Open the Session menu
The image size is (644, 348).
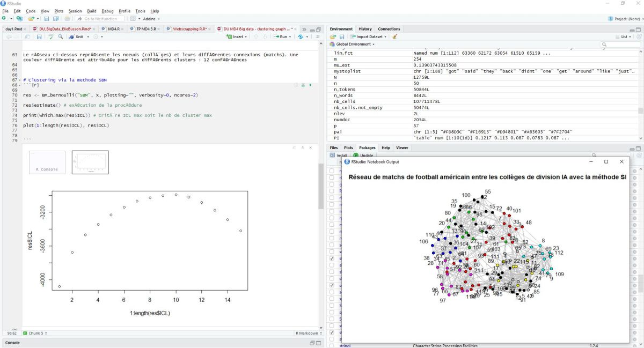pyautogui.click(x=75, y=11)
